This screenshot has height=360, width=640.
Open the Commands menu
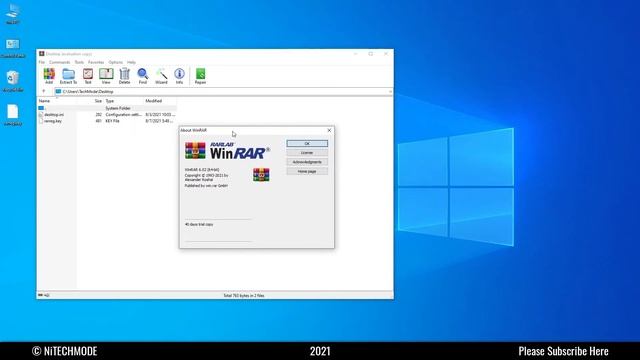pyautogui.click(x=60, y=62)
